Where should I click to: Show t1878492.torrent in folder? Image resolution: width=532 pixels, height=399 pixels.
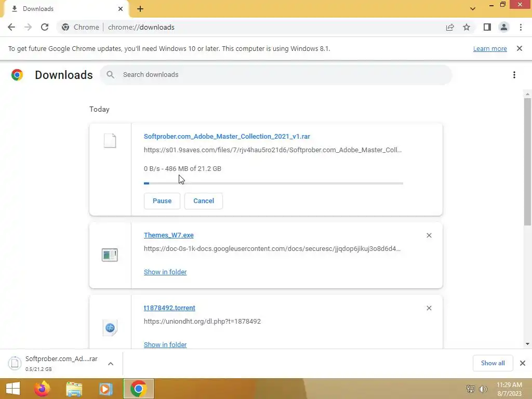point(165,345)
